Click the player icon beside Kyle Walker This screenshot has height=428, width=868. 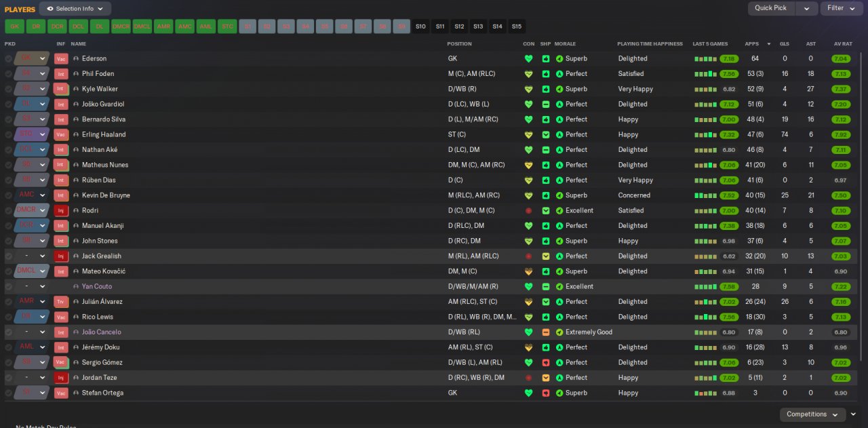pyautogui.click(x=76, y=89)
